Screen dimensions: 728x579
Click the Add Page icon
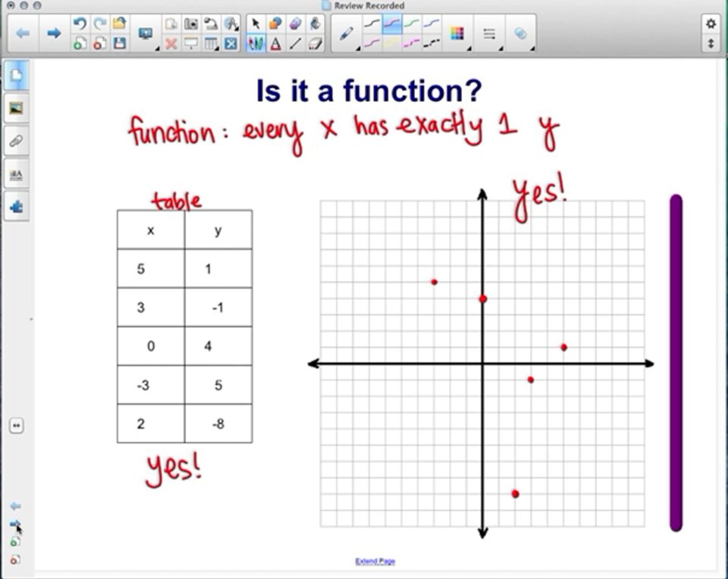point(80,44)
